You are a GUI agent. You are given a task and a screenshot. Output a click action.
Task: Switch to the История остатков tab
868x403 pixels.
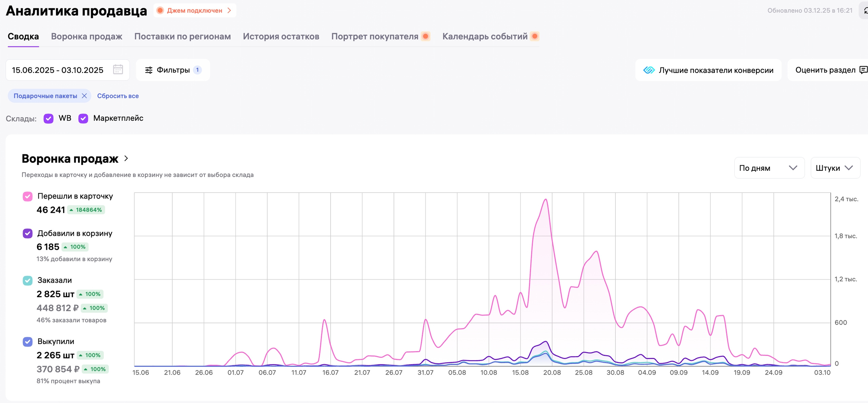pyautogui.click(x=281, y=36)
